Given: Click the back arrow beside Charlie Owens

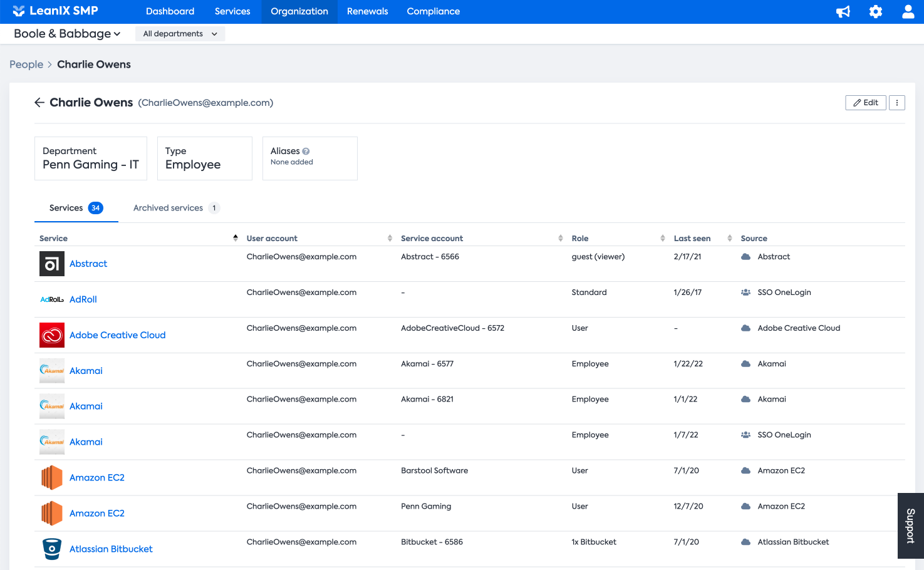Looking at the screenshot, I should pos(39,103).
